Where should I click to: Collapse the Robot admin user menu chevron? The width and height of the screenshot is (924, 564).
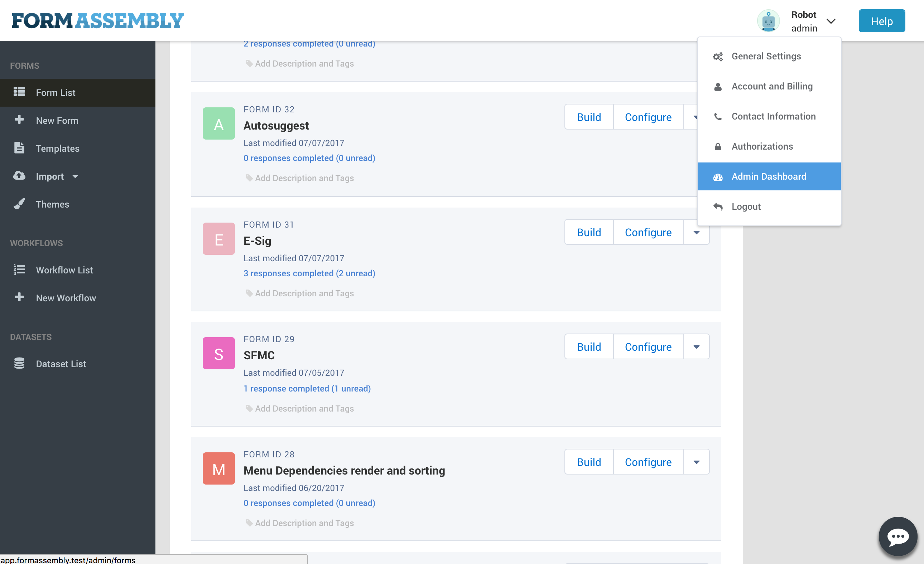831,21
